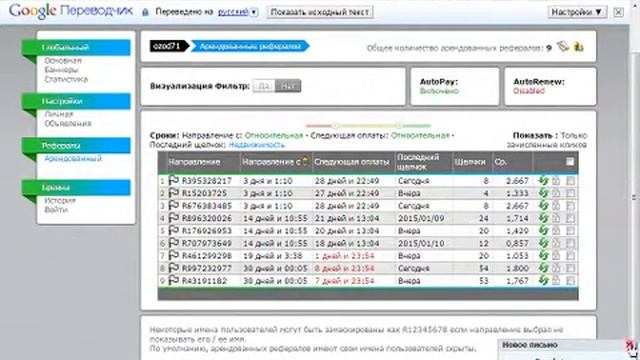Tick the checkbox for referral R896320026

570,218
